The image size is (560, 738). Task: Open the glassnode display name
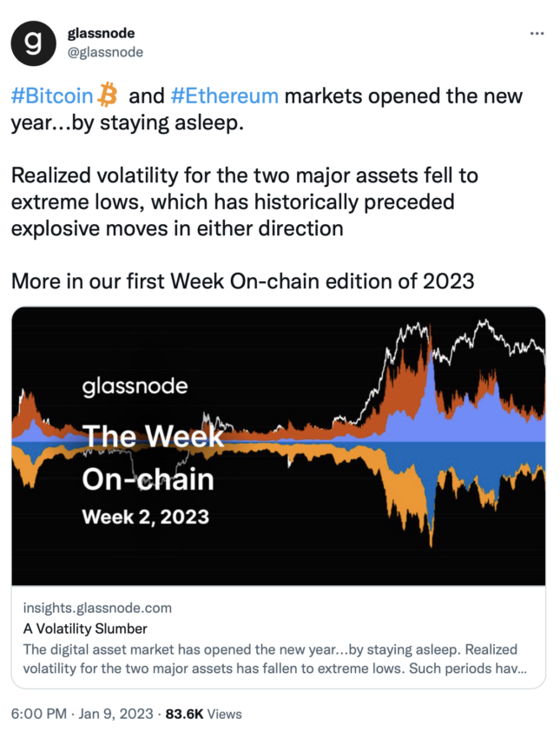(102, 33)
